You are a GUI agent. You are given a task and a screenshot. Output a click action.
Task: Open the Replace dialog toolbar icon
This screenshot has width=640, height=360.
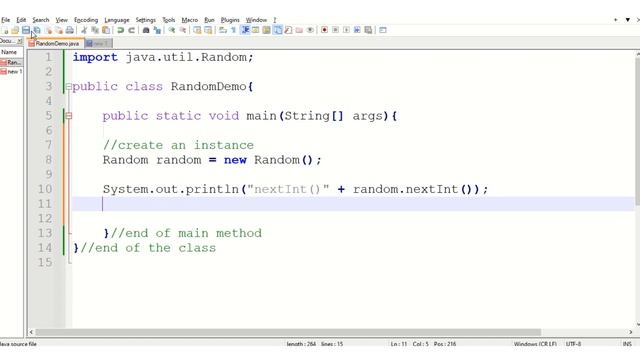pyautogui.click(x=157, y=30)
